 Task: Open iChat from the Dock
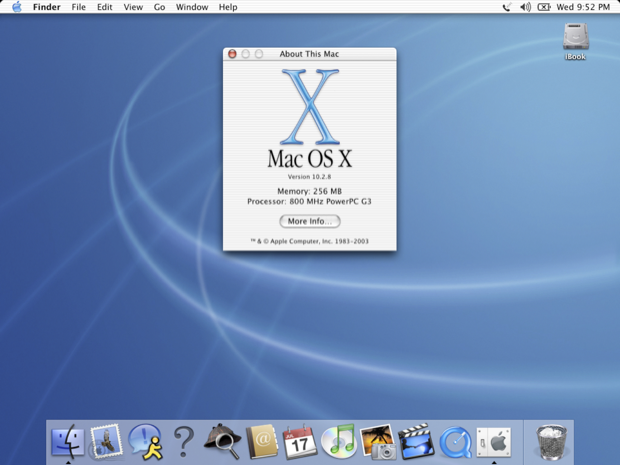coord(146,441)
